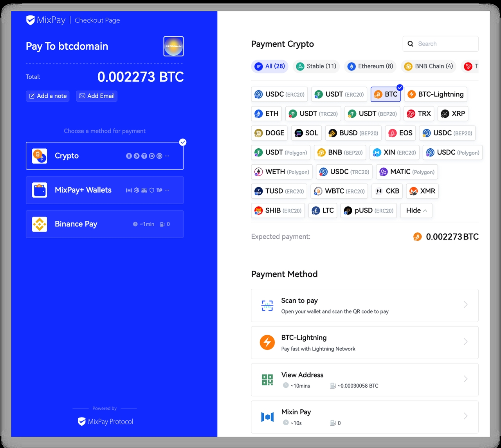Click the USDC (TRC20) coin icon
The image size is (501, 448).
click(x=323, y=172)
